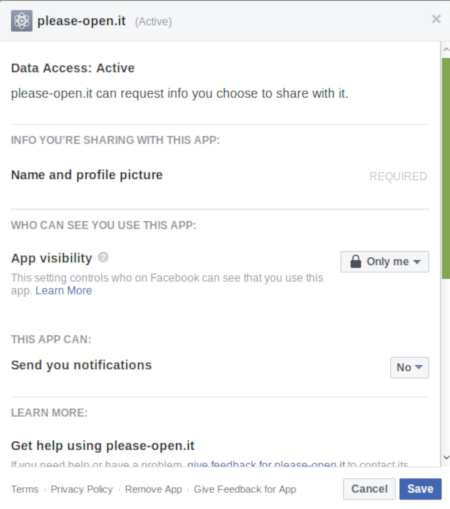Screen dimensions: 450x509
Task: Click the Remove App link
Action: 154,489
